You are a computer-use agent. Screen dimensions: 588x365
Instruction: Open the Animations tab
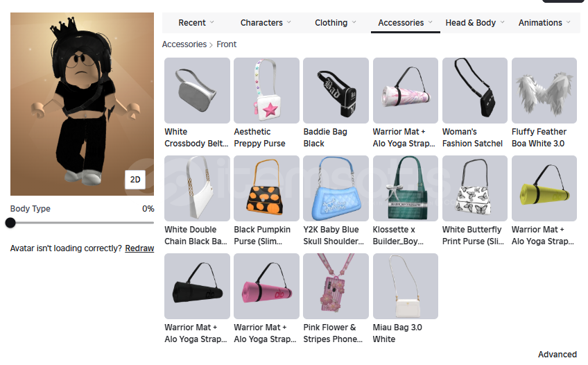[544, 23]
